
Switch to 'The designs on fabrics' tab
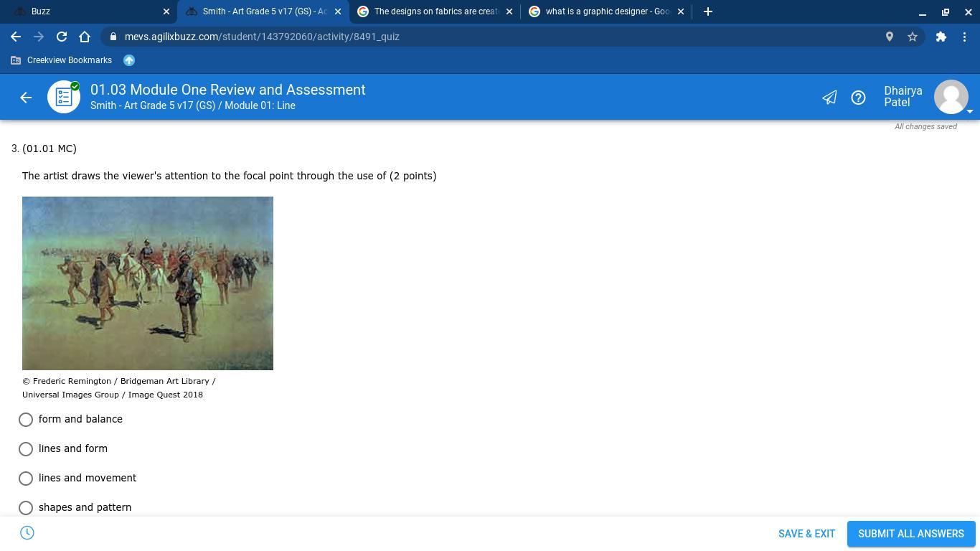point(435,11)
